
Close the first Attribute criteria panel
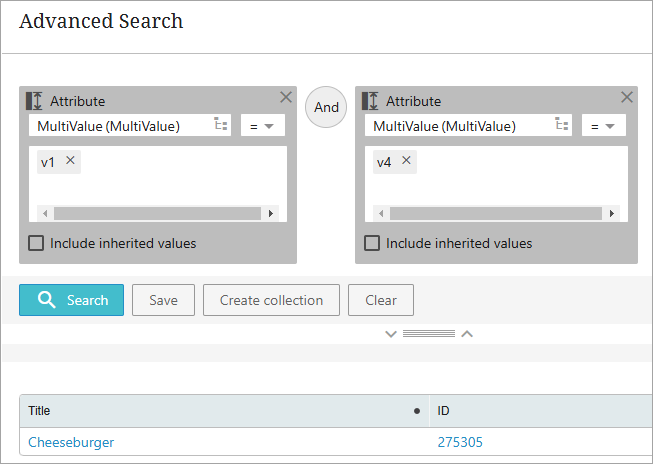pos(286,97)
